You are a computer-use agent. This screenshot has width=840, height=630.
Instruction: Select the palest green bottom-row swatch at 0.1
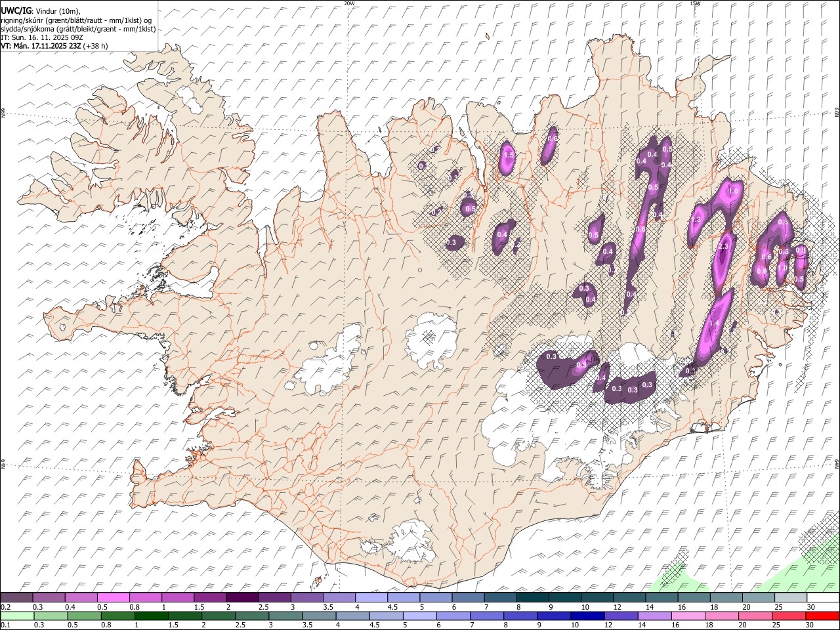pyautogui.click(x=16, y=616)
